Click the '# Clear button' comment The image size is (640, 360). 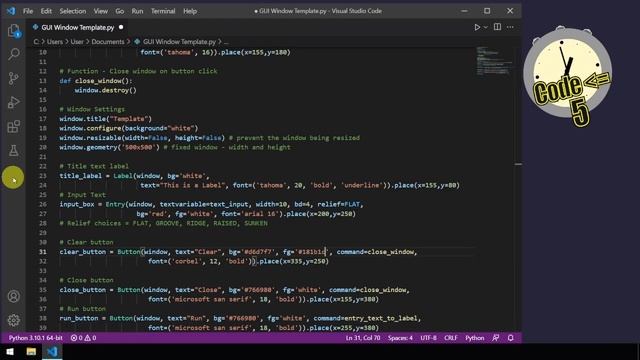click(x=86, y=242)
